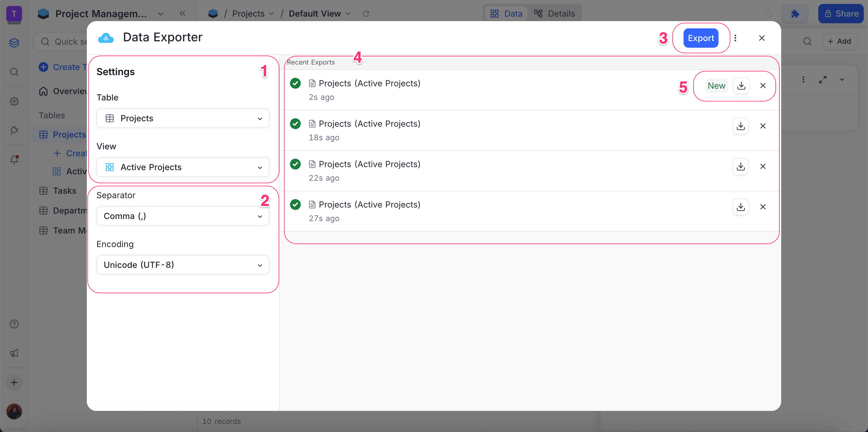
Task: Open Data Exporter three-dot options menu
Action: 735,38
